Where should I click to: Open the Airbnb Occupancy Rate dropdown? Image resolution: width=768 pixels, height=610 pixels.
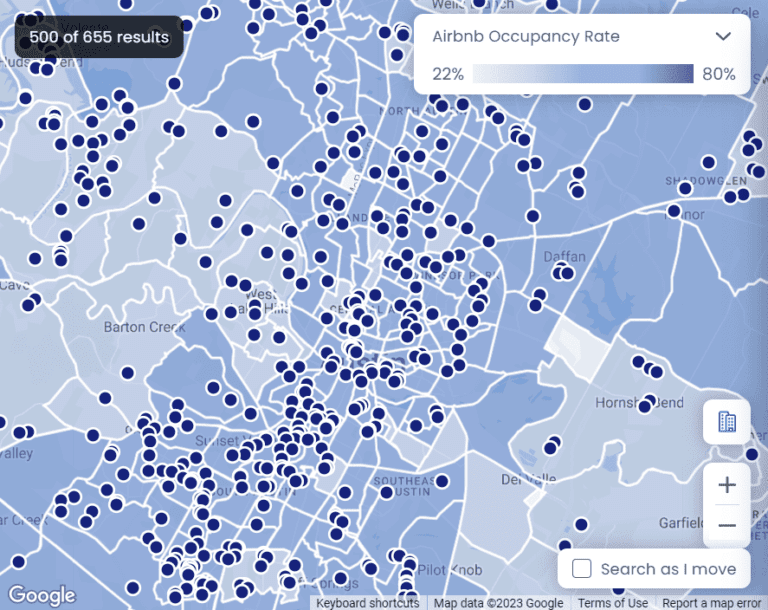(x=582, y=36)
